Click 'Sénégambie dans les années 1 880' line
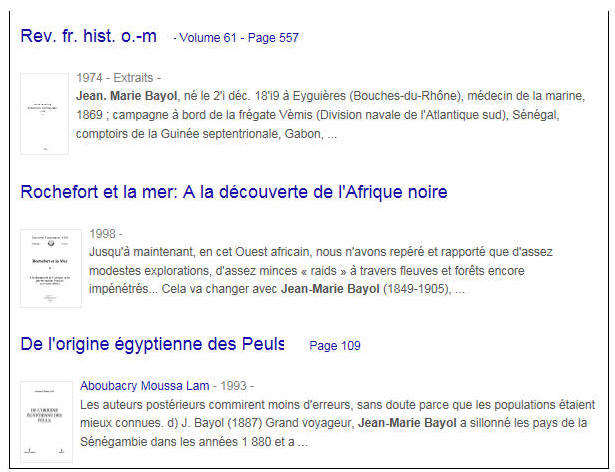This screenshot has width=615, height=472. 194,442
